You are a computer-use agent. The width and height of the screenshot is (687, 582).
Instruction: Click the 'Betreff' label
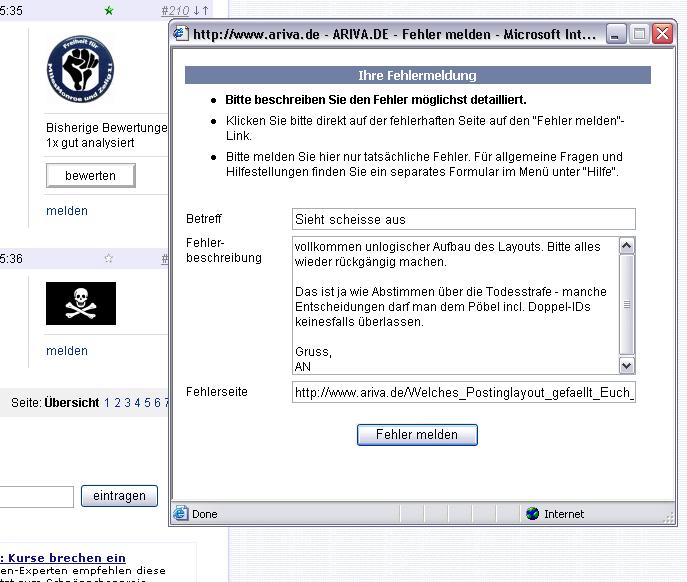click(x=204, y=218)
